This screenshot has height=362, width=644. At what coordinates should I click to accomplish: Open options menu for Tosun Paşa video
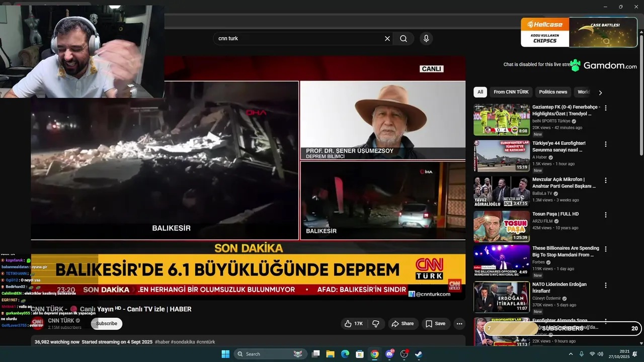(x=606, y=215)
